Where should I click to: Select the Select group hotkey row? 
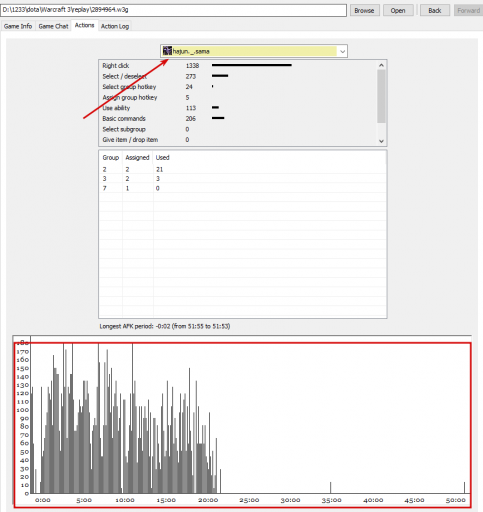tap(238, 87)
